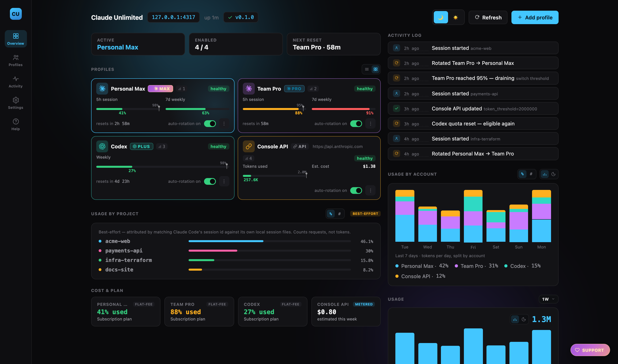Click the Console API priority 4 badge
The height and width of the screenshot is (364, 618).
click(248, 158)
